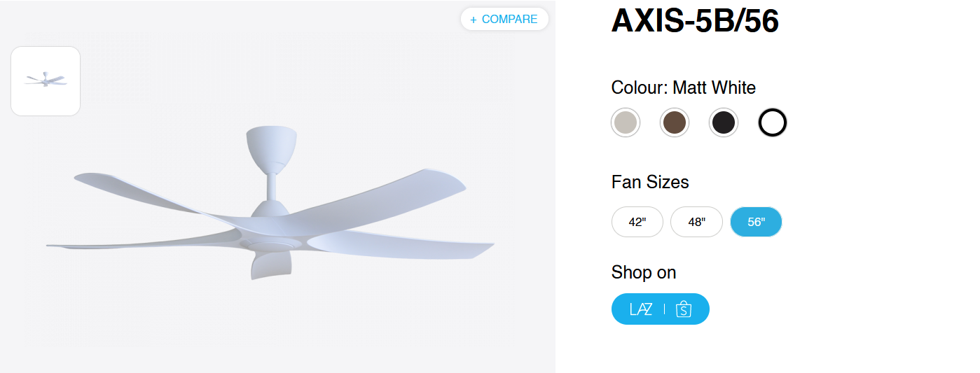Click the Lazada LAZ shop icon
This screenshot has height=373, width=980.
pyautogui.click(x=641, y=309)
